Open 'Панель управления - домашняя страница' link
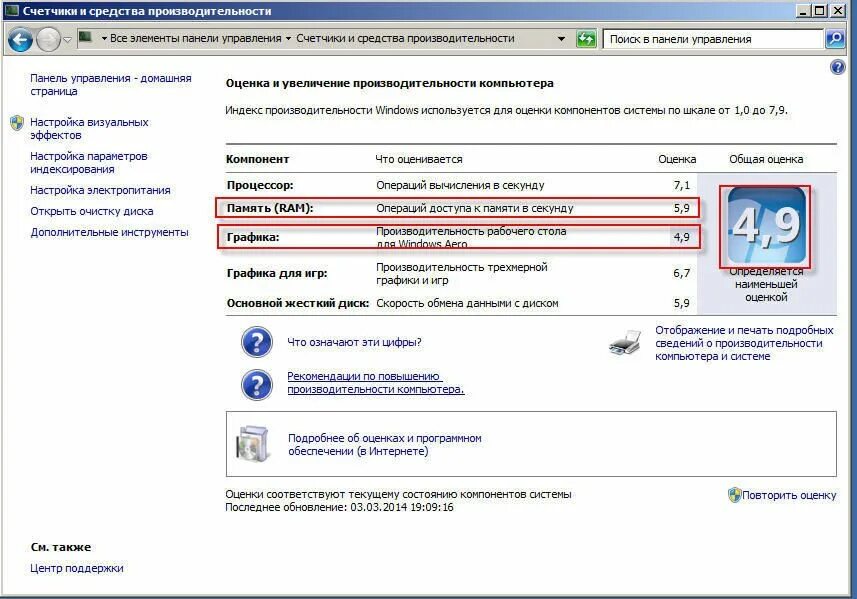Image resolution: width=857 pixels, height=599 pixels. tap(110, 85)
